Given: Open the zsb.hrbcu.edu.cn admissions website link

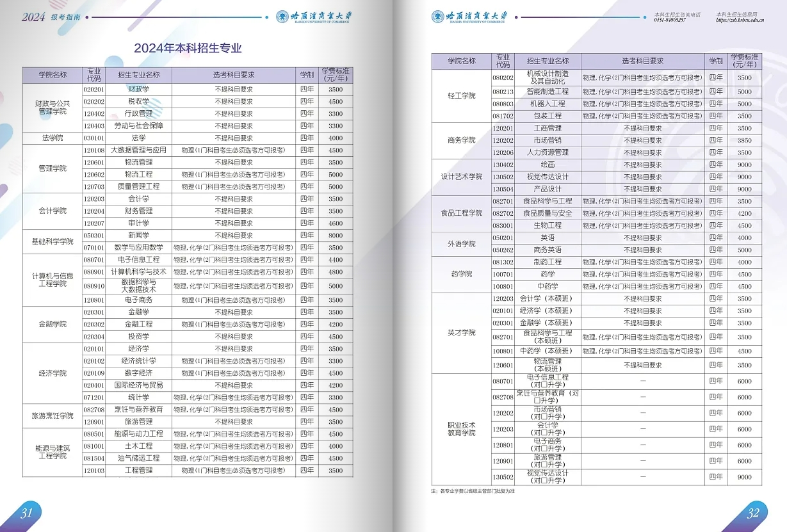Looking at the screenshot, I should (x=740, y=20).
